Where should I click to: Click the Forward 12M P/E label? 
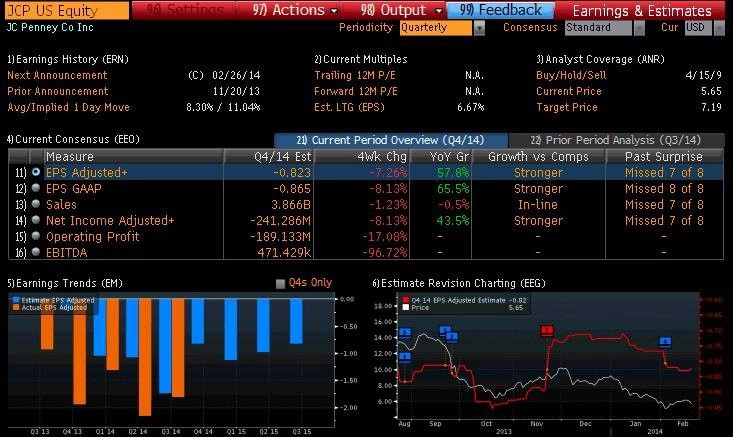click(x=356, y=91)
